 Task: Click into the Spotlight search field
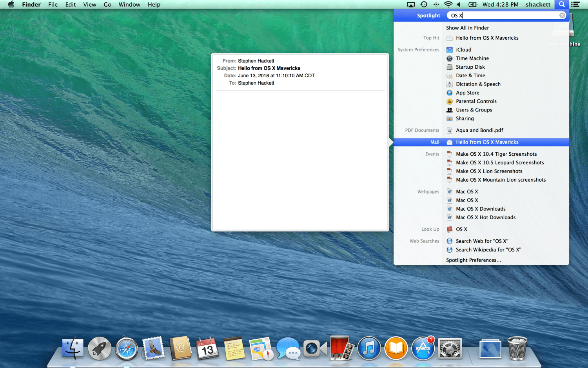[x=506, y=15]
